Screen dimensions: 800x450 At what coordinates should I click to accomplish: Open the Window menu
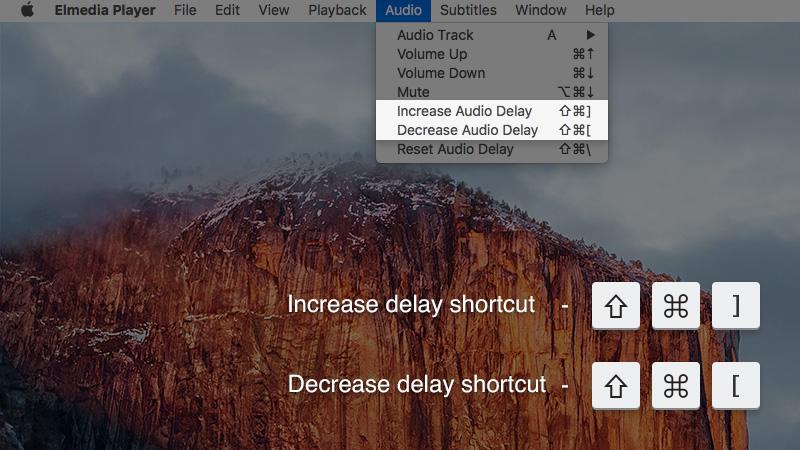540,10
